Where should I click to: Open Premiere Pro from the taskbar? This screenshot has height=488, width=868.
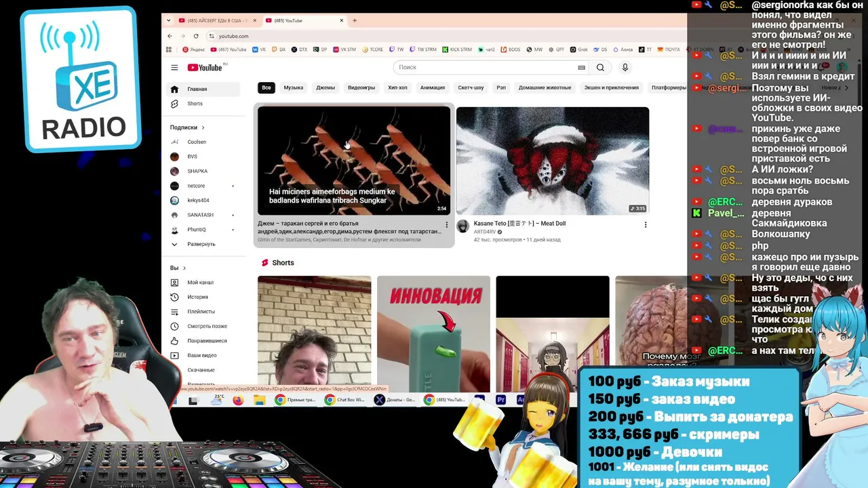coord(500,400)
